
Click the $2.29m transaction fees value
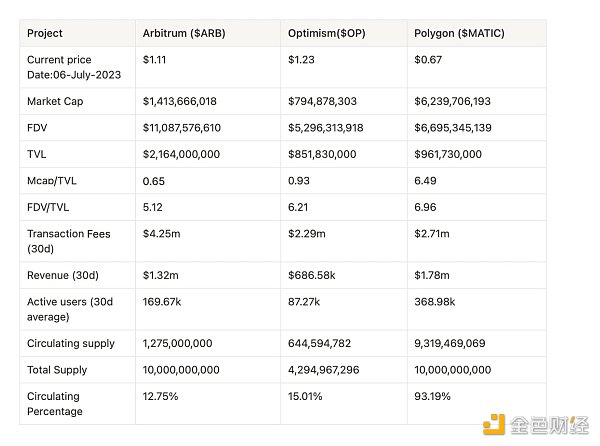307,234
